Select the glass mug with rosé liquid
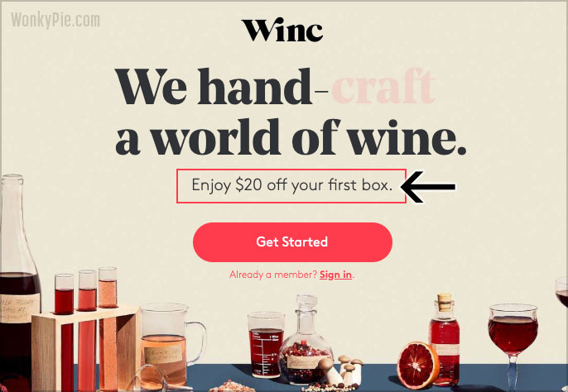This screenshot has height=392, width=568. coord(171,346)
